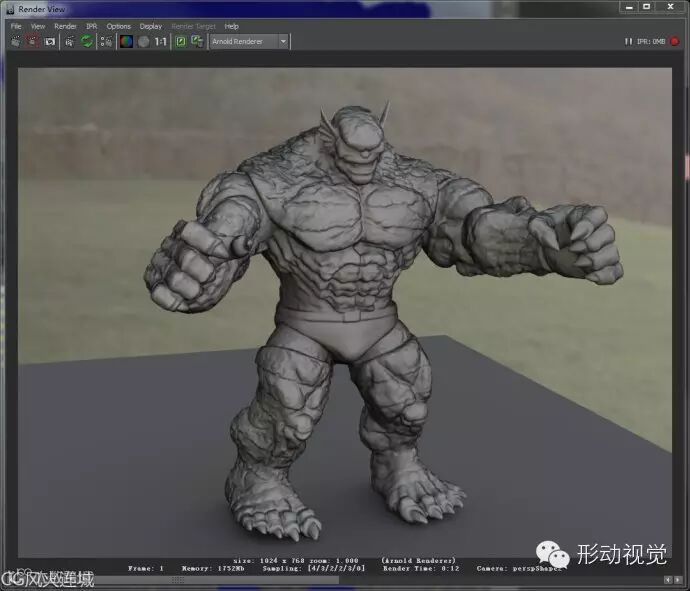690x591 pixels.
Task: Open the Options menu
Action: (119, 26)
